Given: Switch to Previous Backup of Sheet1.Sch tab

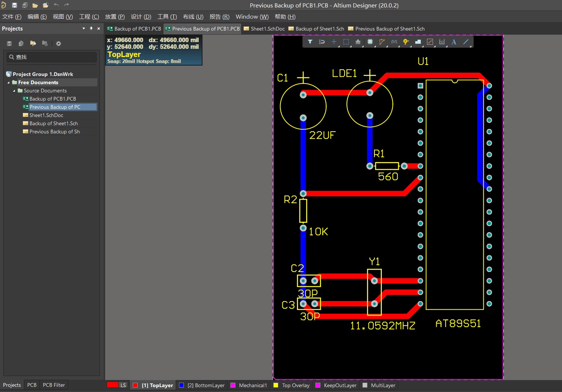Looking at the screenshot, I should (x=386, y=29).
